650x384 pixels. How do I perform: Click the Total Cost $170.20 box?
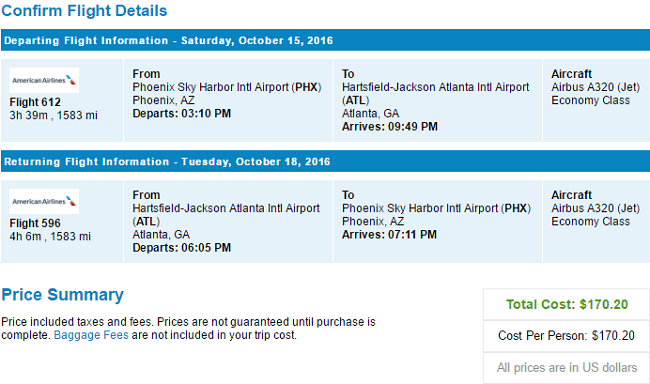pos(566,304)
